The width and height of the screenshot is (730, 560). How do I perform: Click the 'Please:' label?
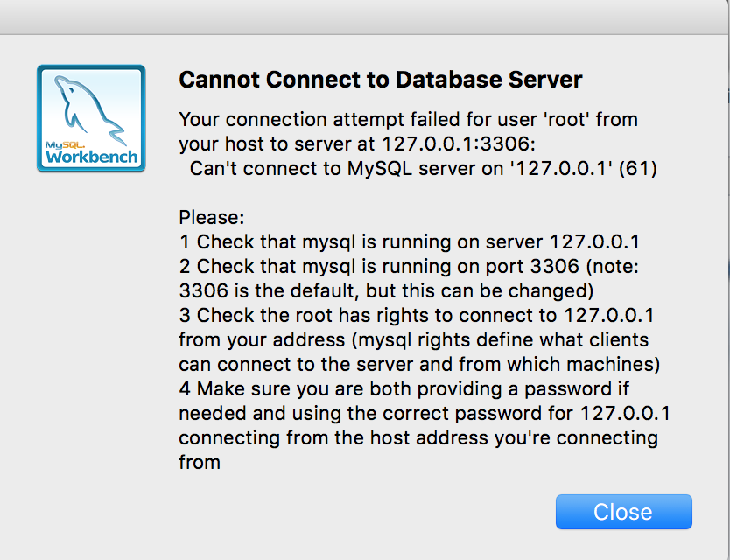[x=211, y=217]
